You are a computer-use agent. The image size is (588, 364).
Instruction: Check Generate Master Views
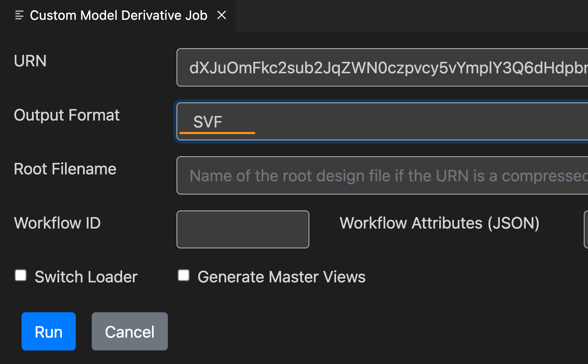[x=183, y=275]
